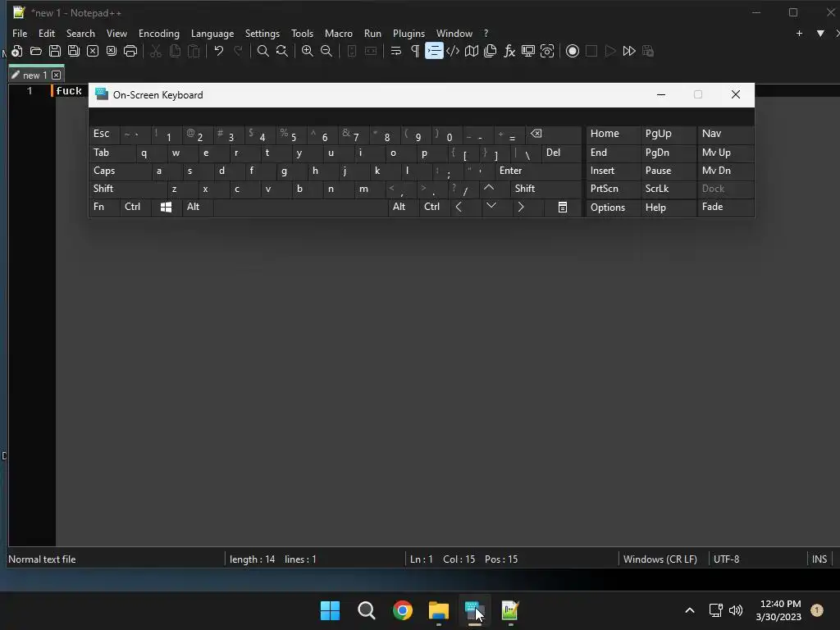Click the line 1 number in the margin
Viewport: 840px width, 630px height.
point(30,91)
